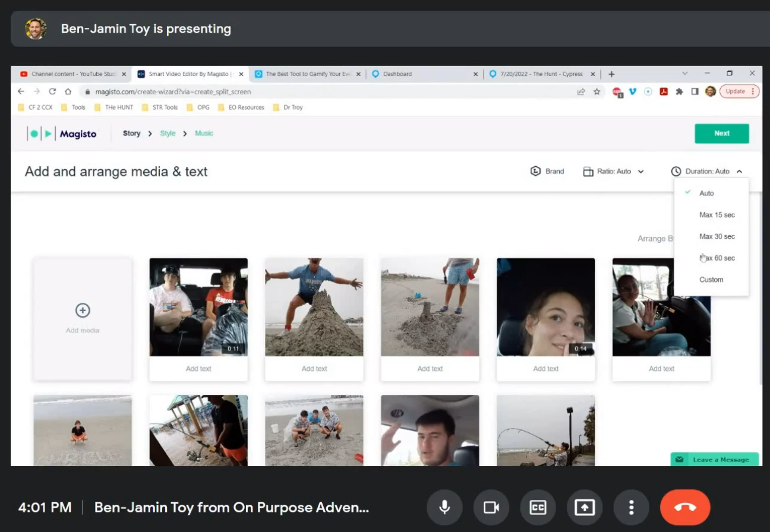This screenshot has width=770, height=532.
Task: Open the EO Resources bookmark folder
Action: tap(241, 107)
